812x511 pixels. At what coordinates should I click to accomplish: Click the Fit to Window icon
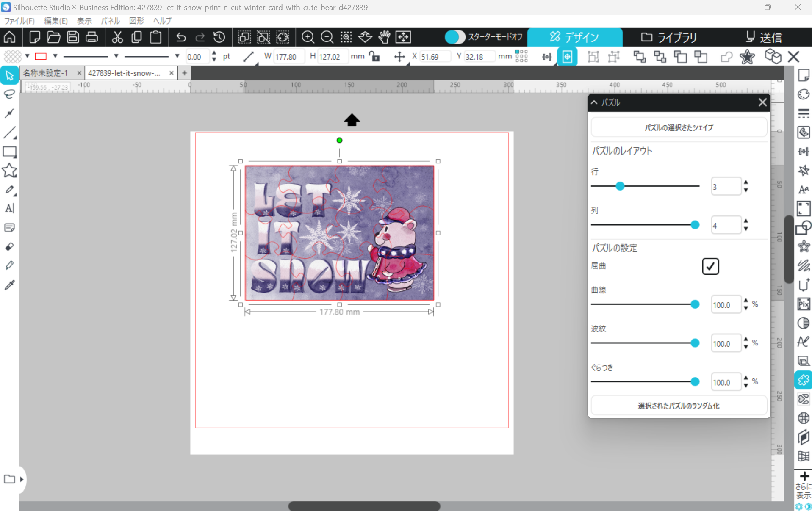click(x=403, y=37)
